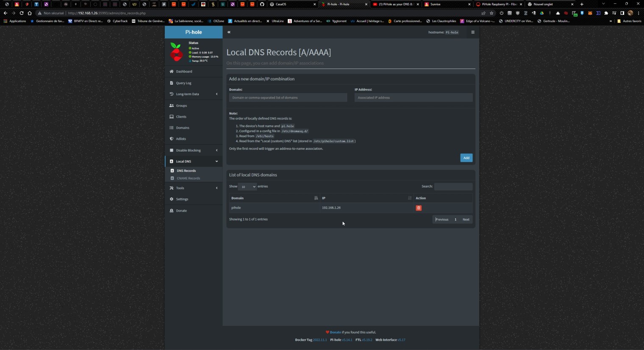
Task: Open Dashboard from the sidebar
Action: (x=184, y=72)
